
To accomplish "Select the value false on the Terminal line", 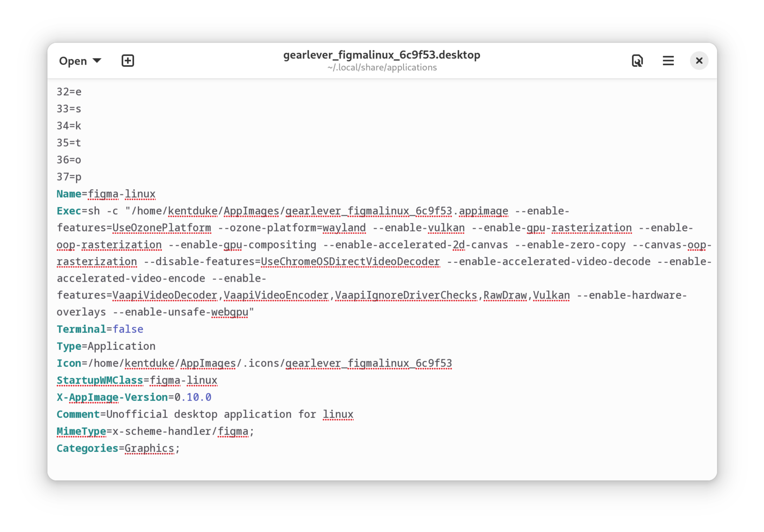I will pyautogui.click(x=128, y=329).
